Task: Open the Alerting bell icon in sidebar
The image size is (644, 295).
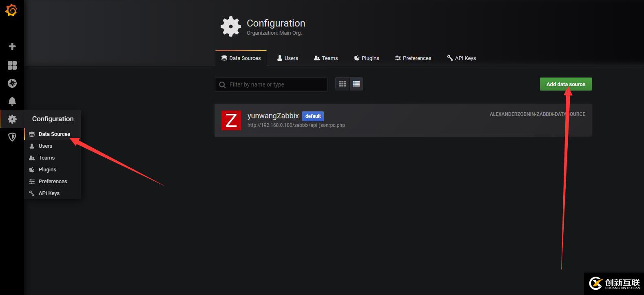Action: [x=12, y=101]
